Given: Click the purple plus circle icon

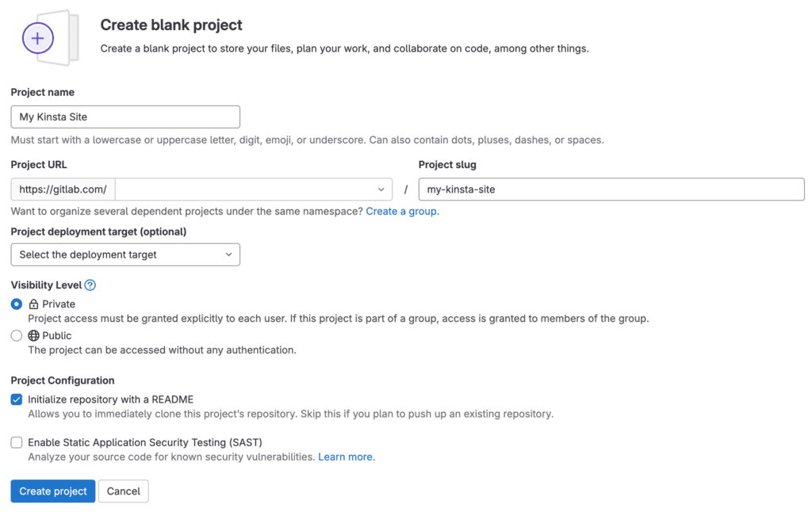Looking at the screenshot, I should (38, 38).
